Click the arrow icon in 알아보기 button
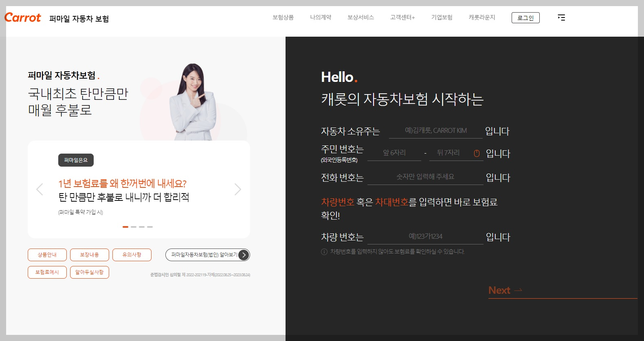The width and height of the screenshot is (644, 341). [x=244, y=255]
